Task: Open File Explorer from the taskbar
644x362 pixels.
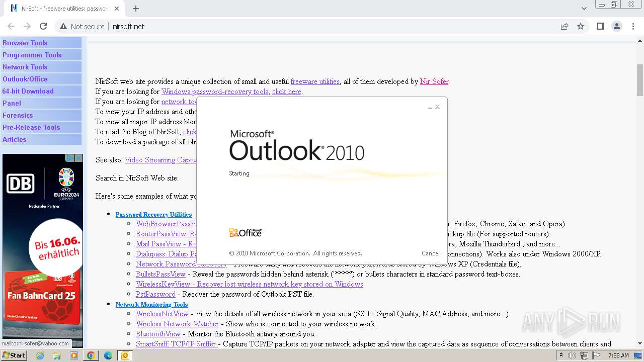Action: coord(57,355)
